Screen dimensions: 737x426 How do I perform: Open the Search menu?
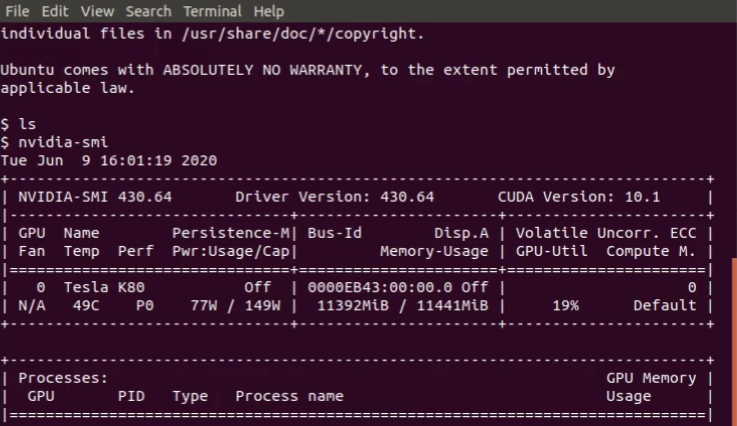(149, 11)
